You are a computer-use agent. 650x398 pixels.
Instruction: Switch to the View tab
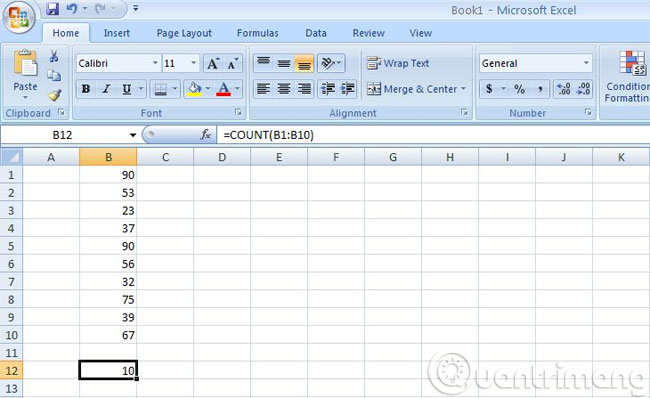420,33
